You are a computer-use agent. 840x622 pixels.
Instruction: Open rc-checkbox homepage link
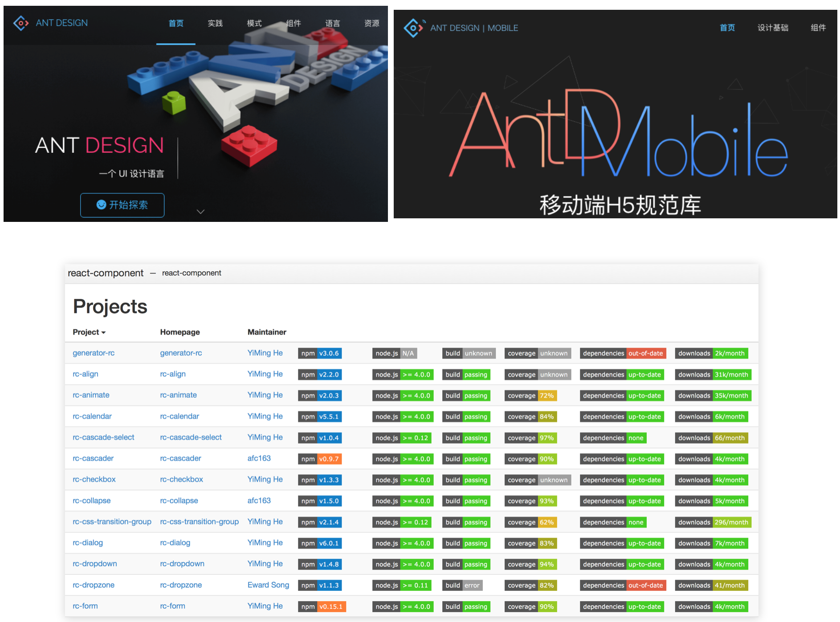[x=181, y=479]
